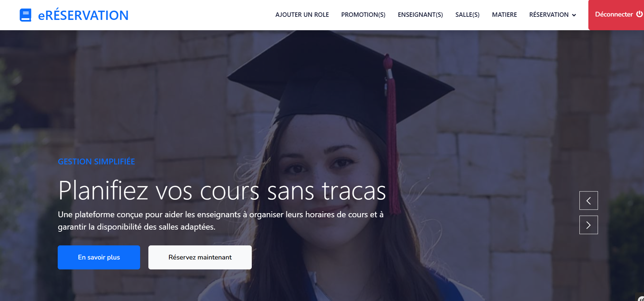Click the Réservez maintenant button

click(200, 257)
